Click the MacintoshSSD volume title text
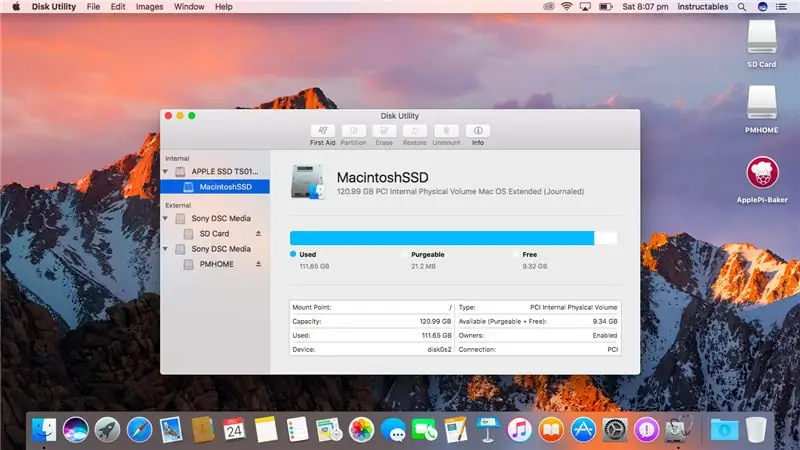Image resolution: width=800 pixels, height=450 pixels. 382,178
